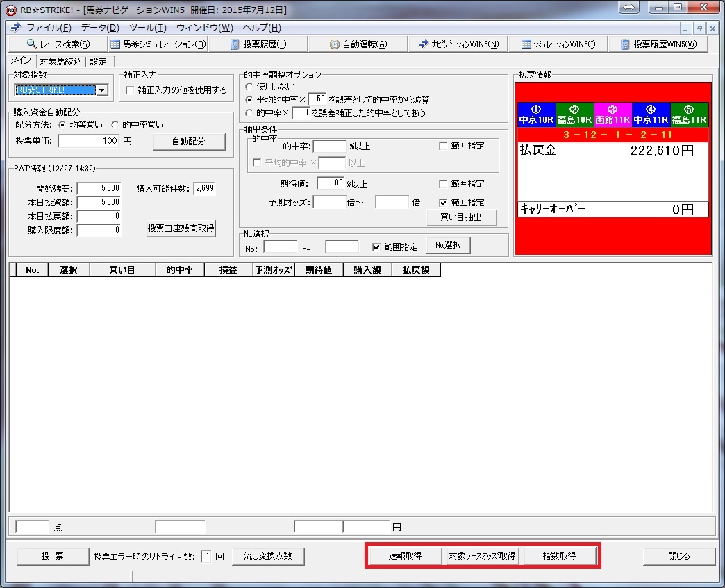
Task: Click the arrow icon on ナビゲーションWIN5
Action: coord(423,44)
